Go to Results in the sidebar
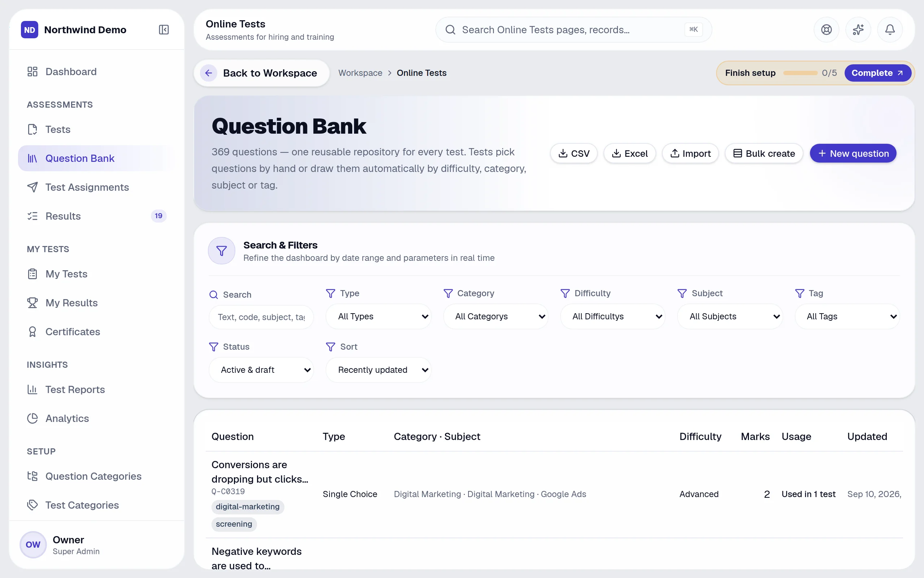 97,216
